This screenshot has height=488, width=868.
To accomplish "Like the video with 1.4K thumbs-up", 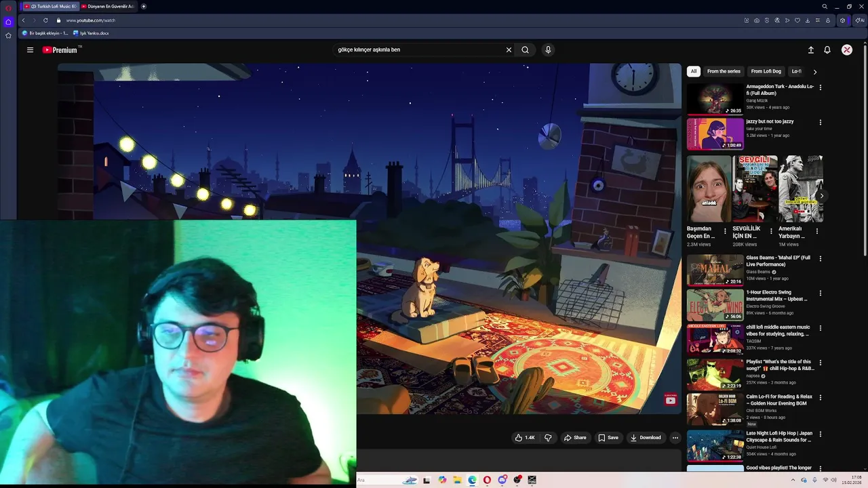I will 524,438.
